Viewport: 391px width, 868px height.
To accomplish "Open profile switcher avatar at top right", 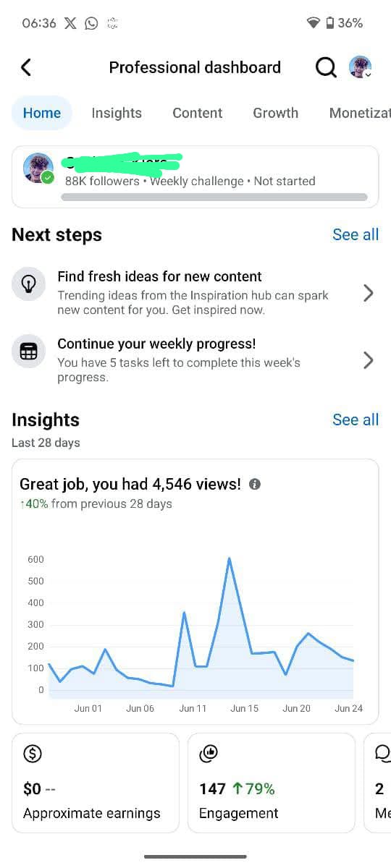I will pyautogui.click(x=361, y=67).
